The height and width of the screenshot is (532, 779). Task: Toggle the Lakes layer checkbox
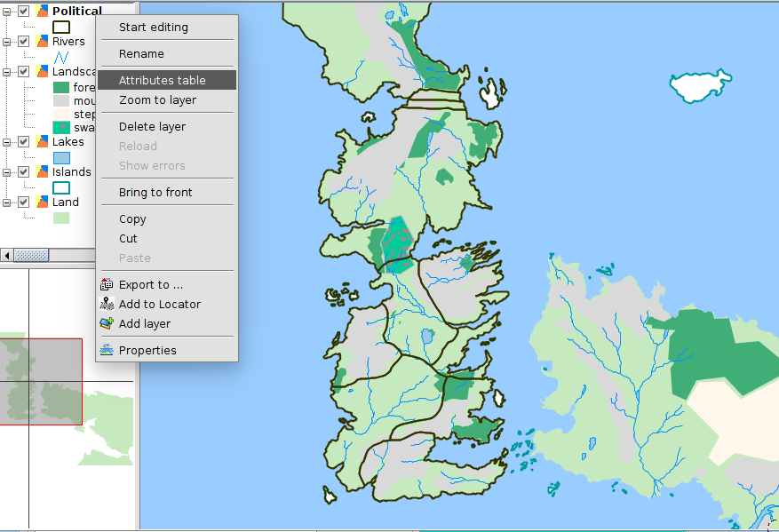click(24, 142)
